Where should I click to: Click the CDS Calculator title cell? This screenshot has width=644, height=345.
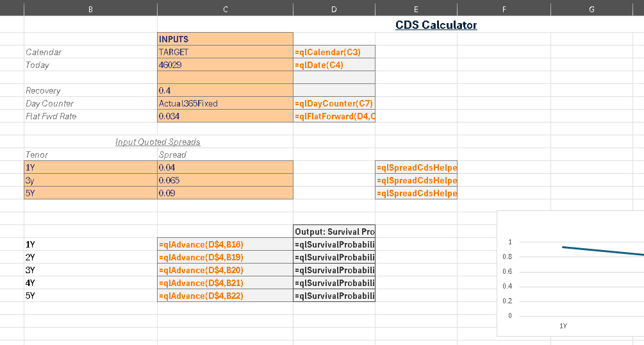tap(436, 25)
